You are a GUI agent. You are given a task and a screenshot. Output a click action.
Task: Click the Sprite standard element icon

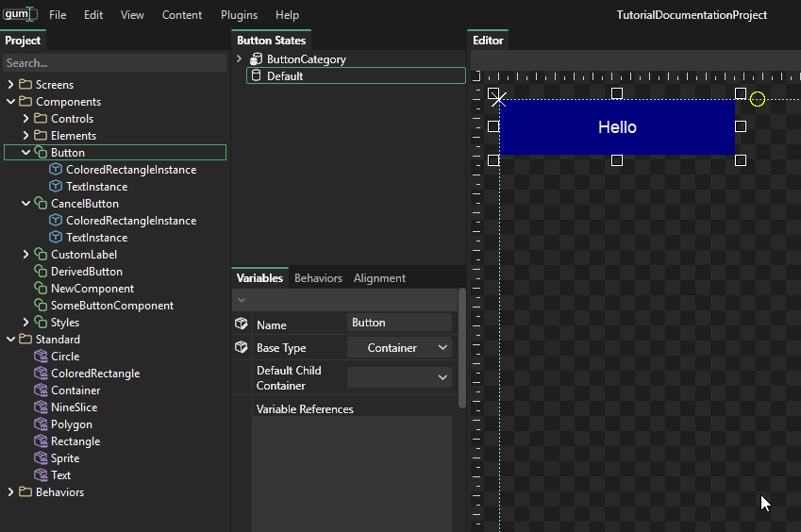point(41,458)
